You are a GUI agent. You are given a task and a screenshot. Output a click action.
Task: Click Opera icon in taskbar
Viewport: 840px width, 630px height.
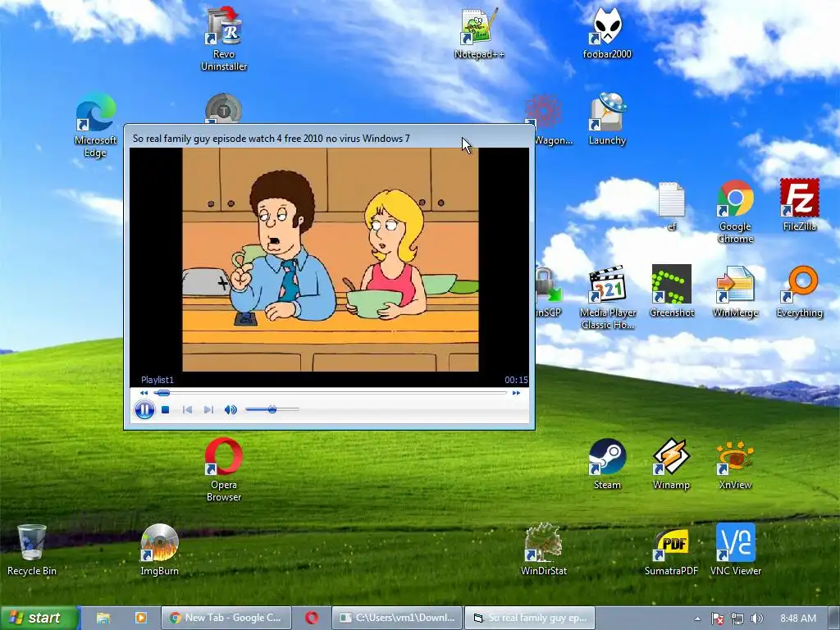point(311,618)
